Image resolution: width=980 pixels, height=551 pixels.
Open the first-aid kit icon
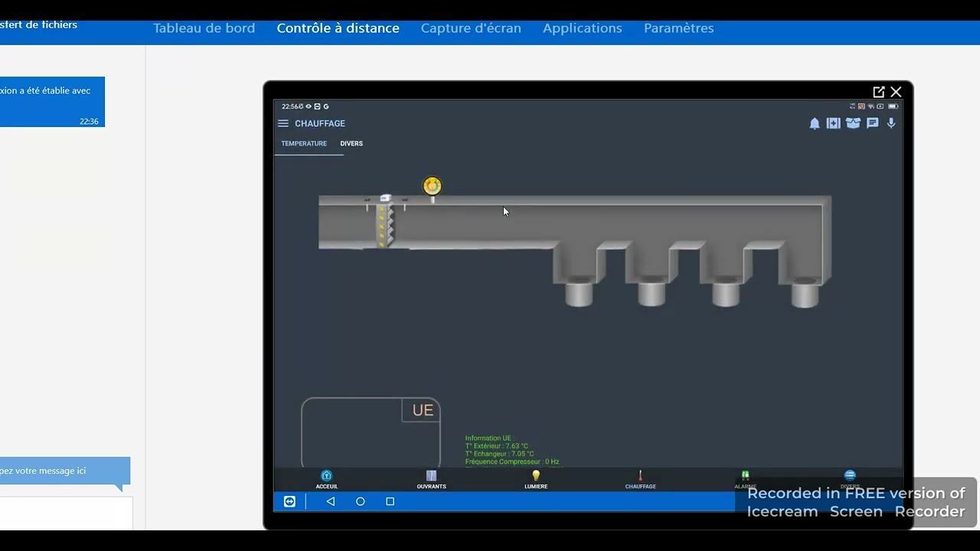[x=834, y=123]
